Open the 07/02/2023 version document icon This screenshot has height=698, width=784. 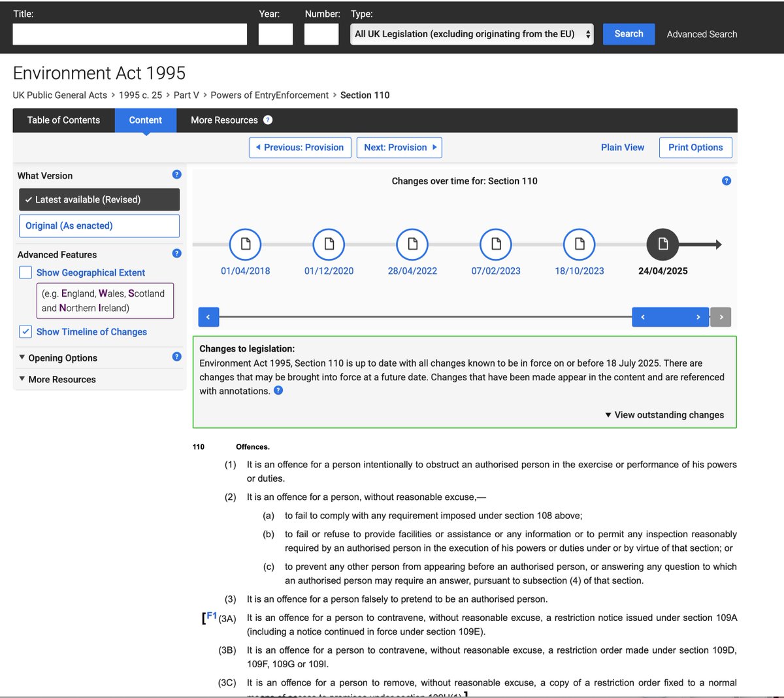(496, 244)
